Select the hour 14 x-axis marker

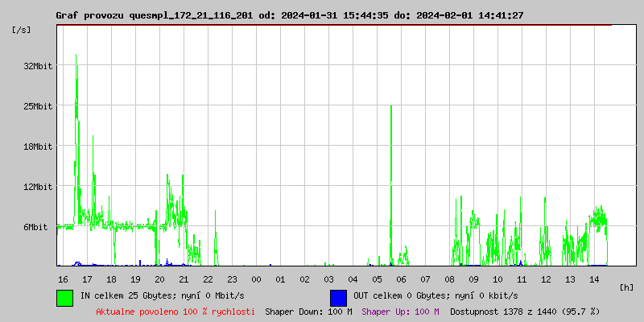(x=594, y=279)
